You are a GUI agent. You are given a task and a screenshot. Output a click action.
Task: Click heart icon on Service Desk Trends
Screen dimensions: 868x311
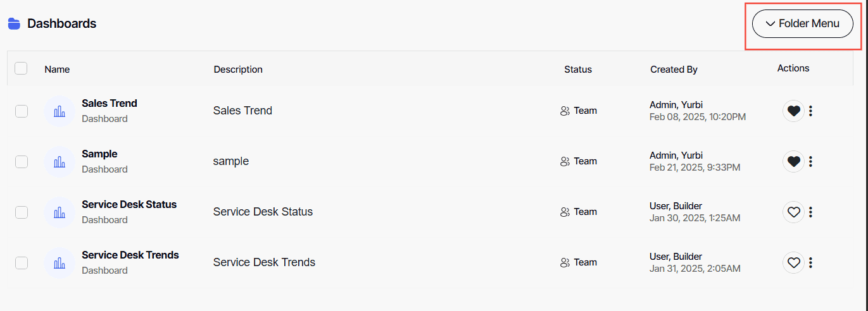793,262
